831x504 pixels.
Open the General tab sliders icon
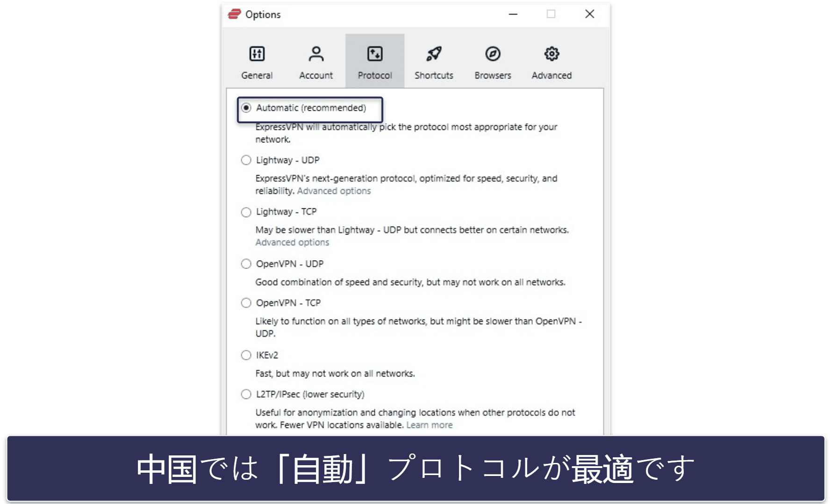tap(257, 54)
